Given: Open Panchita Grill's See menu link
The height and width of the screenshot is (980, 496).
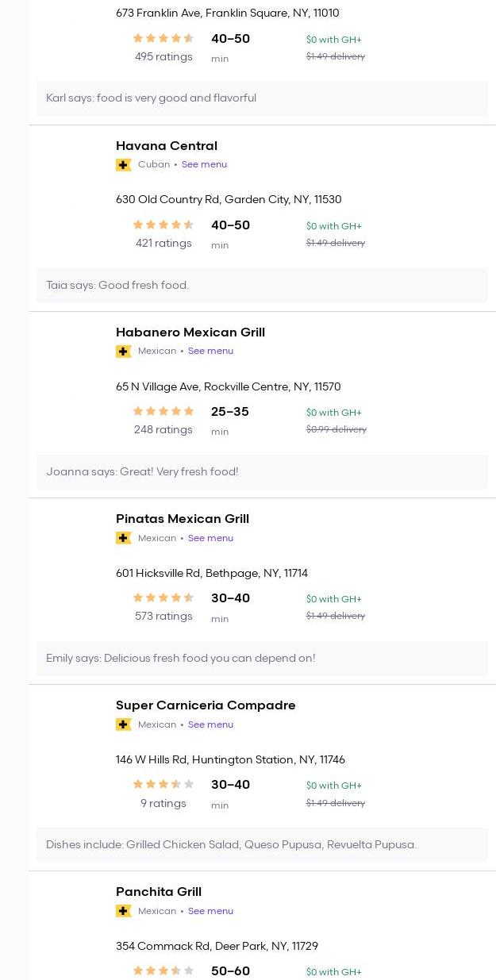Looking at the screenshot, I should click(x=210, y=911).
